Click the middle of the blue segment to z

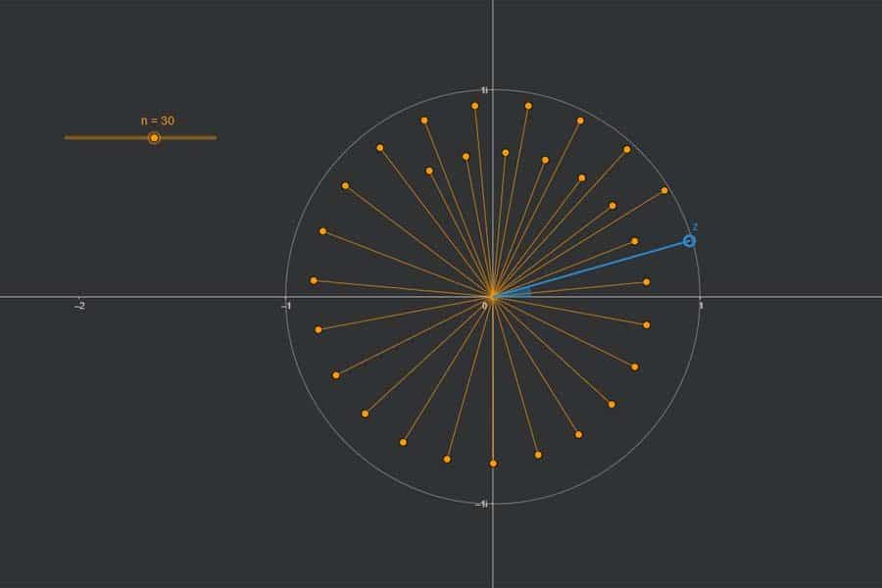(591, 269)
